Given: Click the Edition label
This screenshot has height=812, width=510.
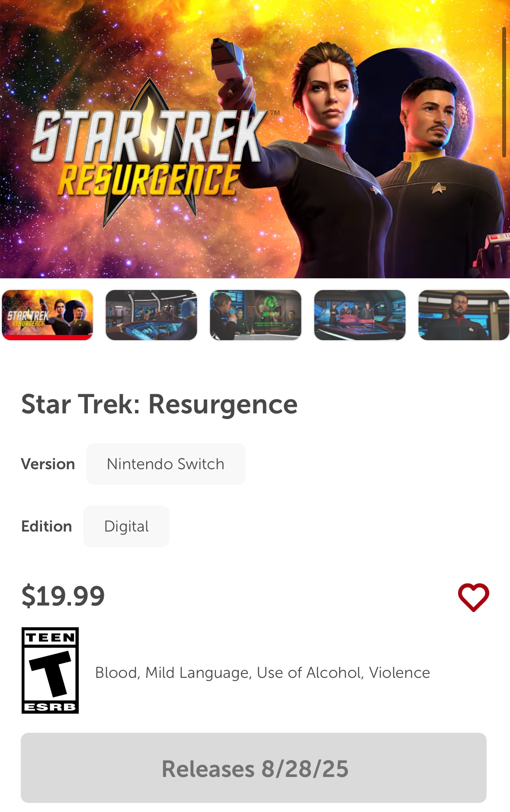Looking at the screenshot, I should (x=47, y=526).
